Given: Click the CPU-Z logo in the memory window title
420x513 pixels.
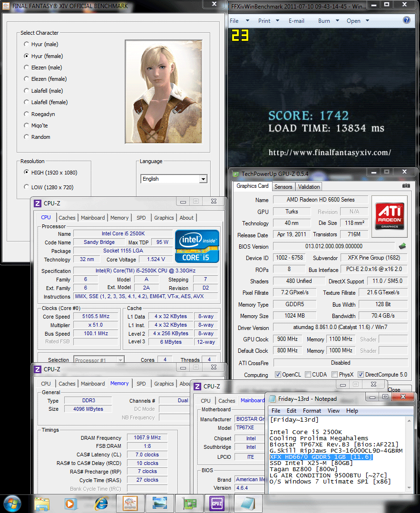Looking at the screenshot, I should (x=38, y=369).
